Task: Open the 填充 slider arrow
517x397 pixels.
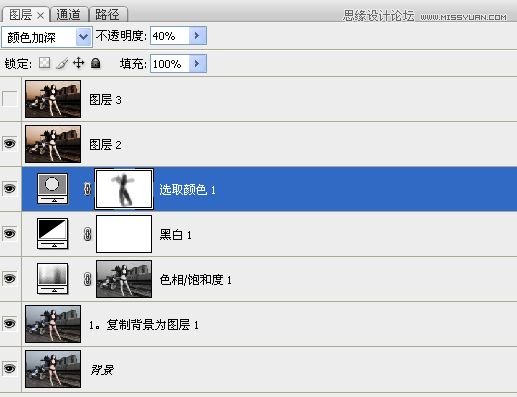Action: 198,64
